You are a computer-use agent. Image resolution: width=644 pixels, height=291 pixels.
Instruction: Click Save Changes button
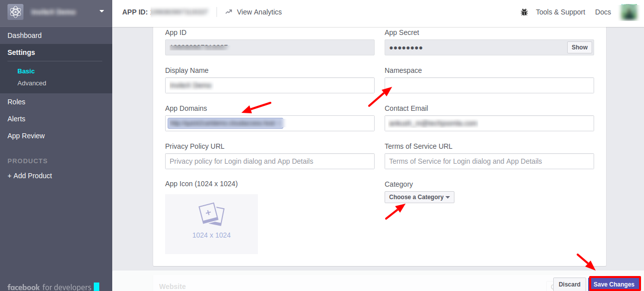pos(614,284)
